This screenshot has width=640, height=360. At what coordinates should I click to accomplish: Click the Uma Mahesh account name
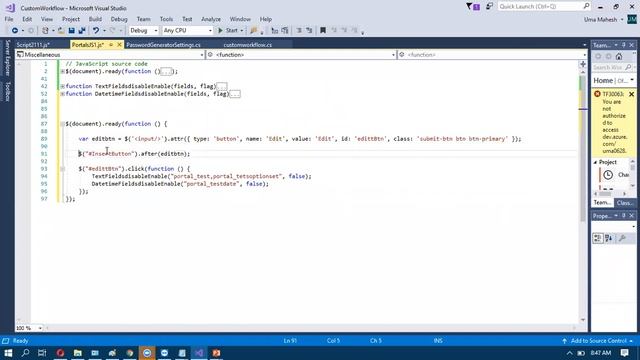click(600, 19)
